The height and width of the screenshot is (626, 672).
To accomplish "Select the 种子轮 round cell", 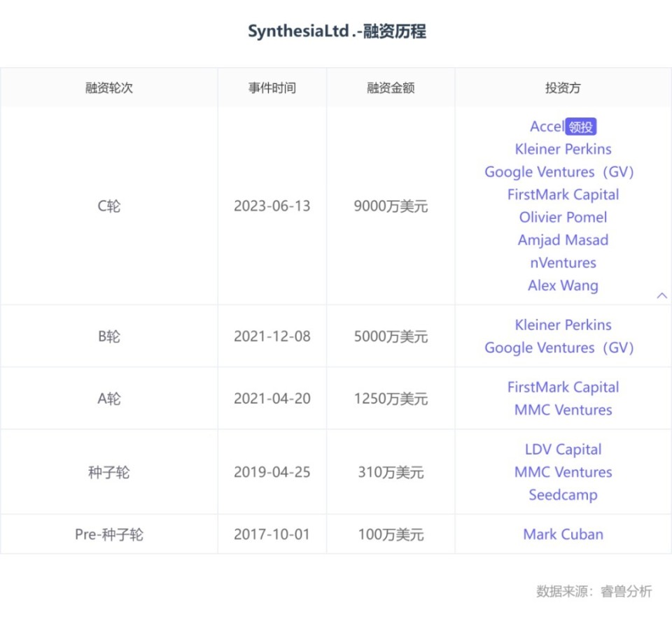I will [109, 472].
